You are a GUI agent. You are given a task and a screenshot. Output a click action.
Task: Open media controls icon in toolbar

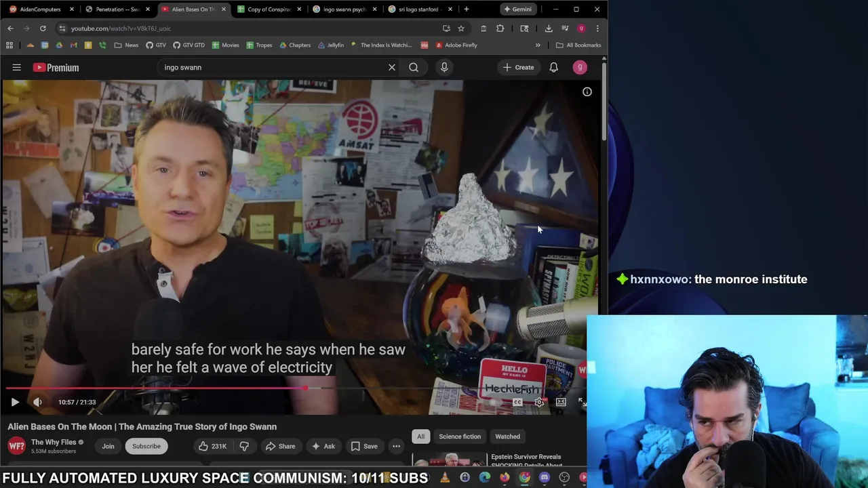click(565, 28)
